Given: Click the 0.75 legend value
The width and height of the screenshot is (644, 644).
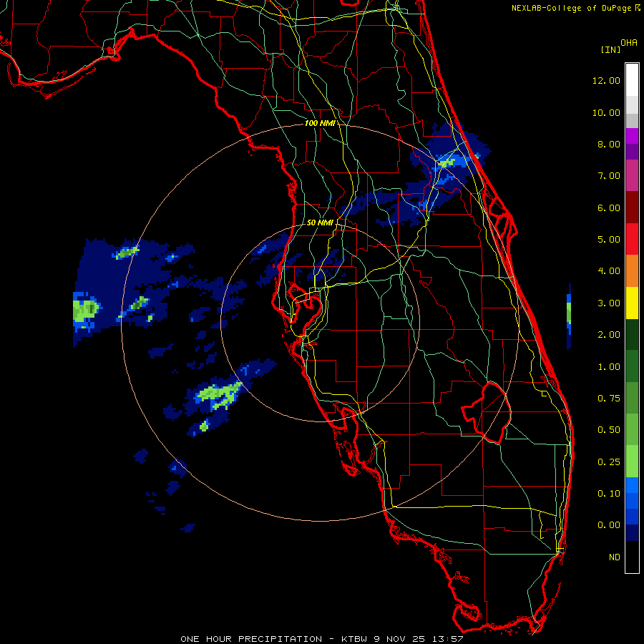Looking at the screenshot, I should coord(609,399).
